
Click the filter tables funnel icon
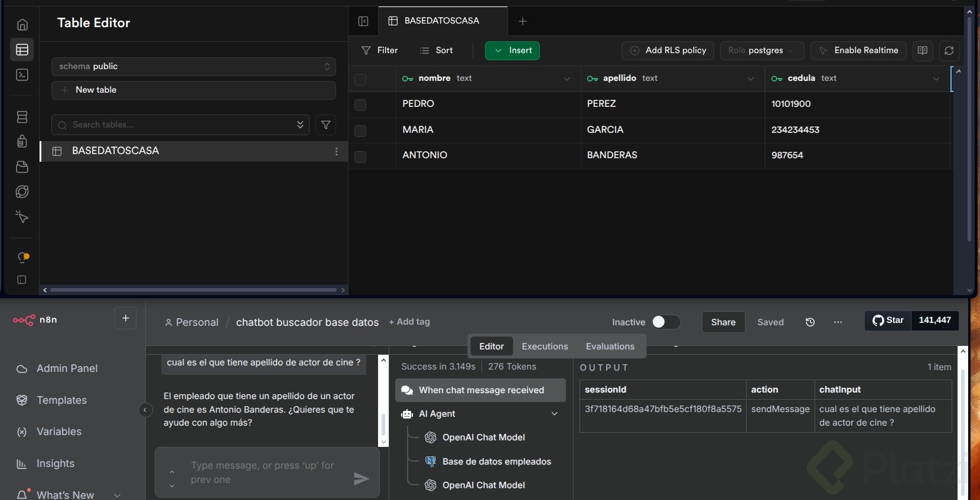[x=325, y=125]
